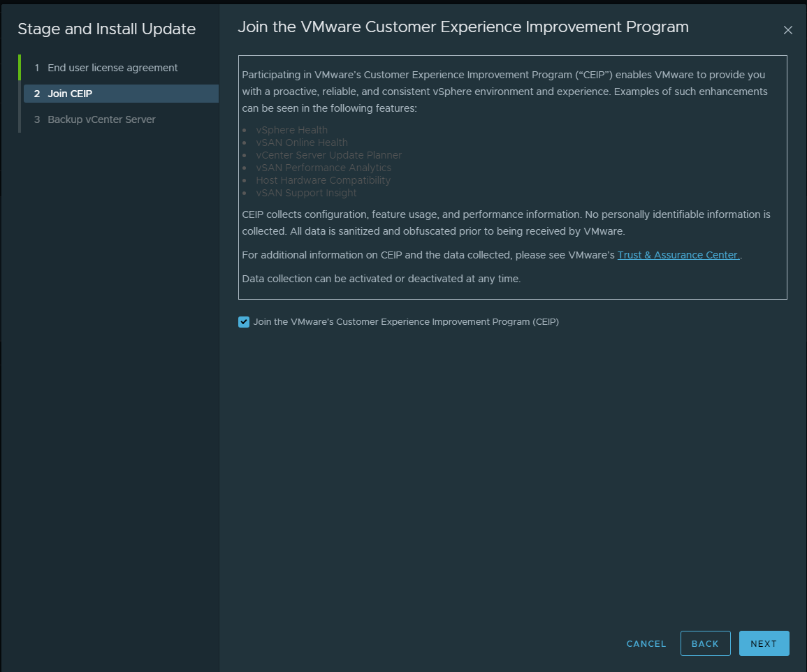Click the Host Hardware Compatibility list item

point(323,180)
